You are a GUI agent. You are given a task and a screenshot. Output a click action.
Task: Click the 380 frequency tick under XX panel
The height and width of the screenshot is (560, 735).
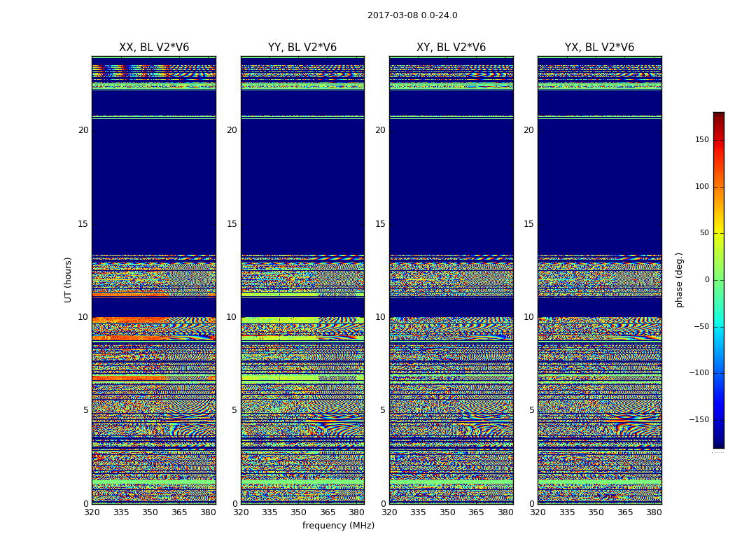point(208,512)
